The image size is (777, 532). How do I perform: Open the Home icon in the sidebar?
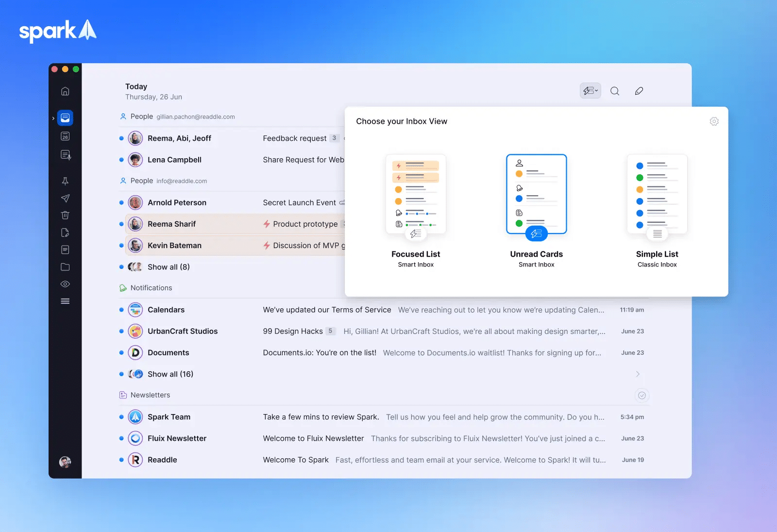coord(65,91)
